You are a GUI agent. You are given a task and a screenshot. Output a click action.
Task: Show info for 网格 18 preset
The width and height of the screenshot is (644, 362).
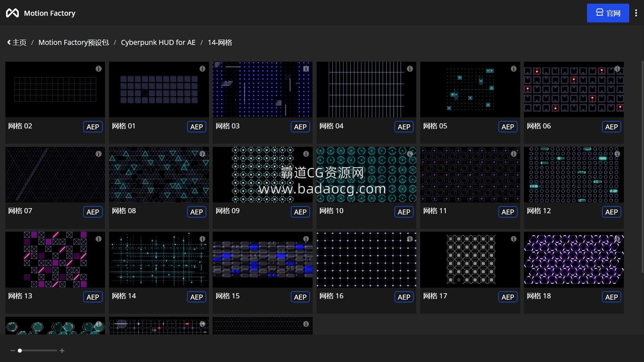coord(617,239)
